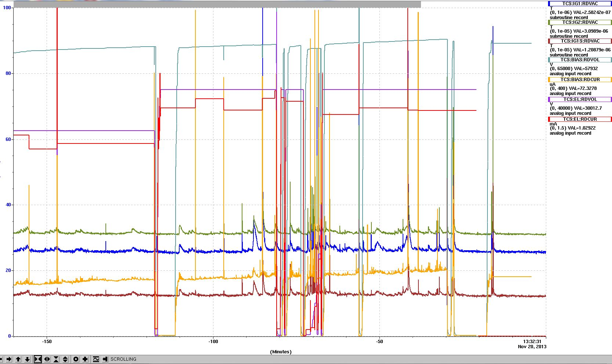Click the VAL=1.02922 reading
Image resolution: width=612 pixels, height=364 pixels.
coord(582,128)
